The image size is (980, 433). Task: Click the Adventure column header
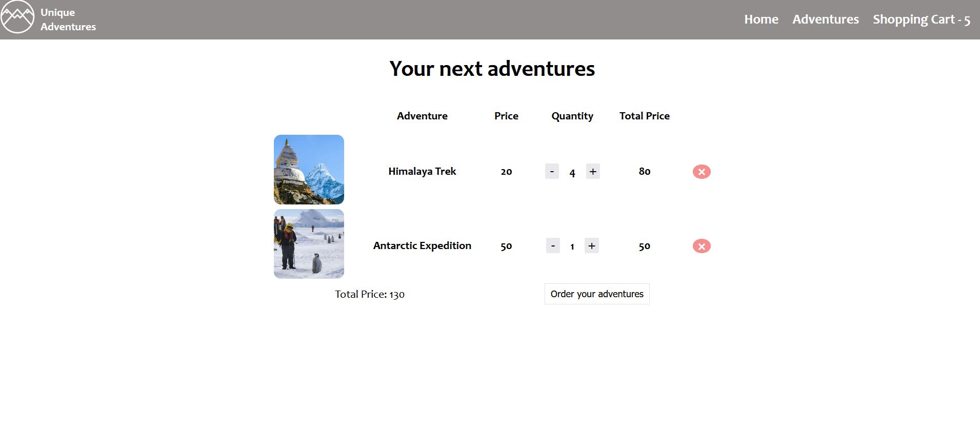tap(422, 116)
